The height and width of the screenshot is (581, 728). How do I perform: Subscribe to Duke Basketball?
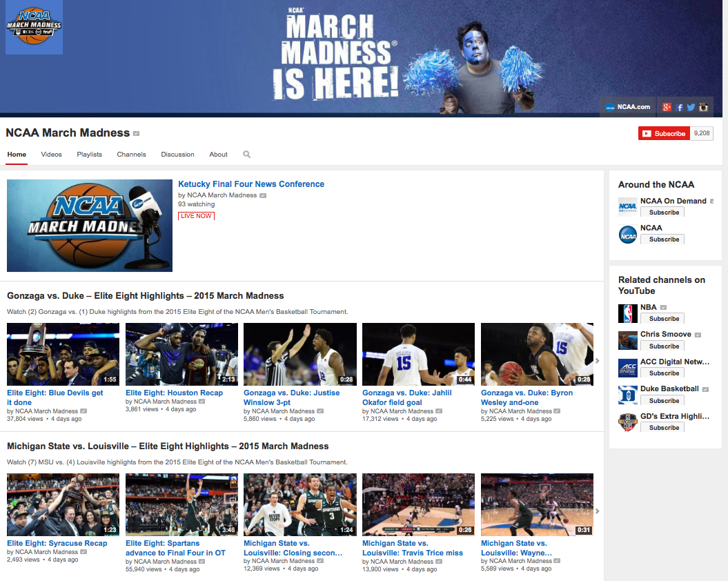point(662,400)
